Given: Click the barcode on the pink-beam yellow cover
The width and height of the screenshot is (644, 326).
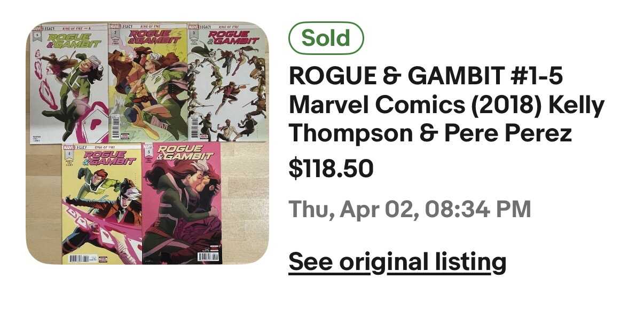Looking at the screenshot, I should tap(78, 258).
